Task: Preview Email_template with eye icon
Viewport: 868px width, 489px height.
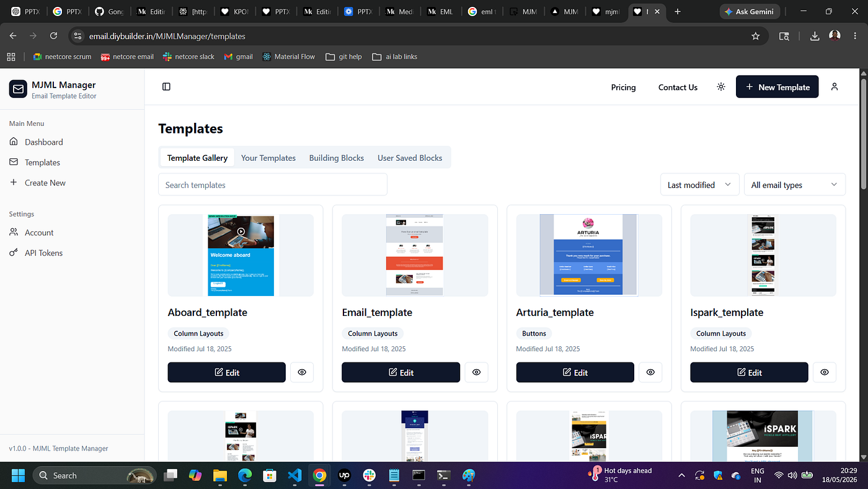Action: click(476, 372)
